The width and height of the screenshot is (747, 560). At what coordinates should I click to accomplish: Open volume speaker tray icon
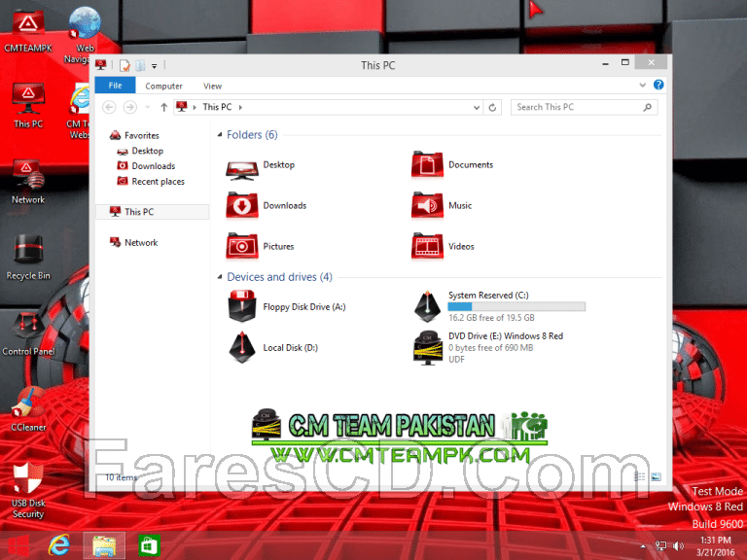coord(678,545)
